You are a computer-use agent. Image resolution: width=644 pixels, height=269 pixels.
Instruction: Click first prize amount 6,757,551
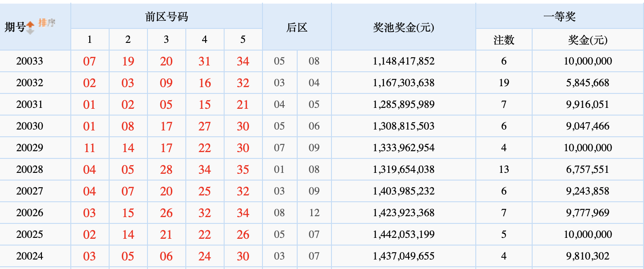[x=588, y=169]
